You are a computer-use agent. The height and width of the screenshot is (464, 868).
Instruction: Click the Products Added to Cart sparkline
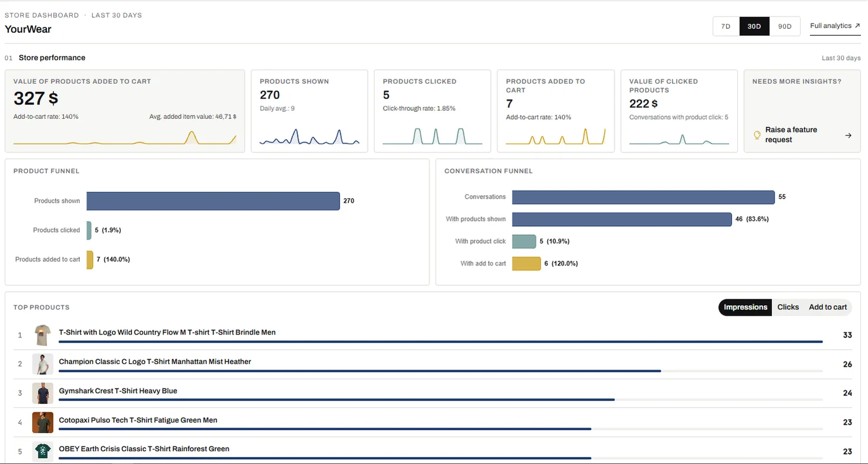pyautogui.click(x=556, y=136)
